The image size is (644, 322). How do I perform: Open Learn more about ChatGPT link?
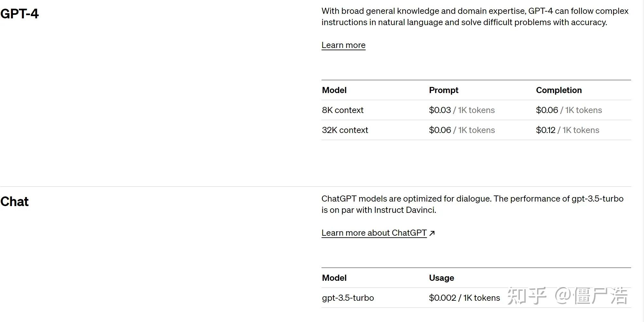374,233
